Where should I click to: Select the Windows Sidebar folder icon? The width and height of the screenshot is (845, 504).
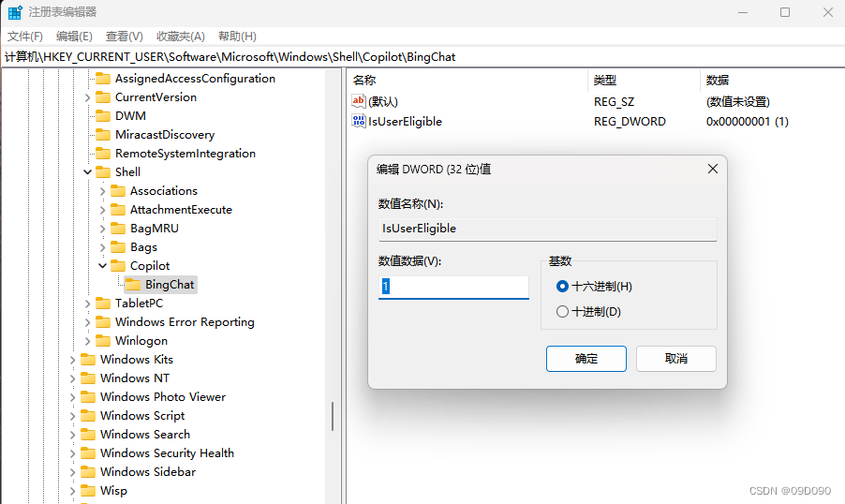[88, 471]
